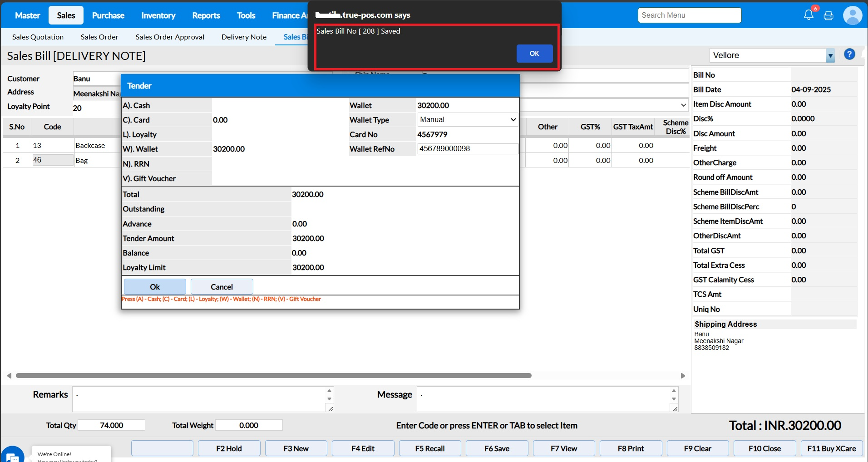868x462 pixels.
Task: Open the live chat bubble icon
Action: tap(12, 455)
